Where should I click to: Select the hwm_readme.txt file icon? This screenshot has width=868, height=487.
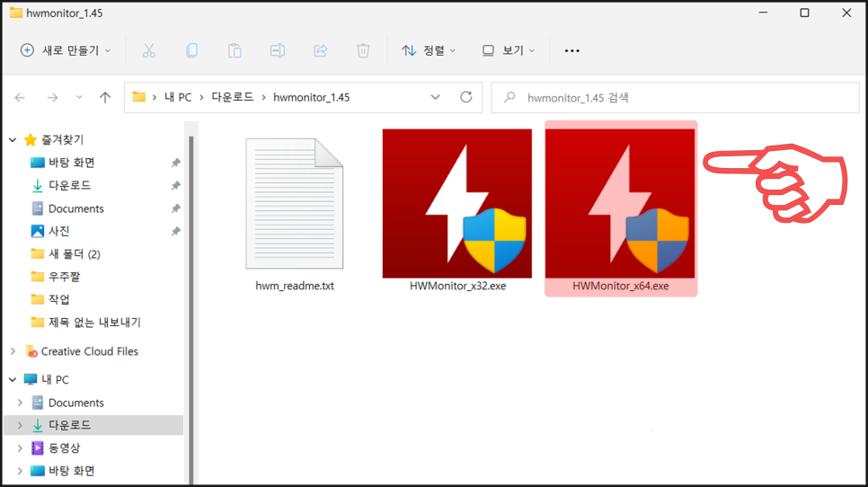(295, 204)
